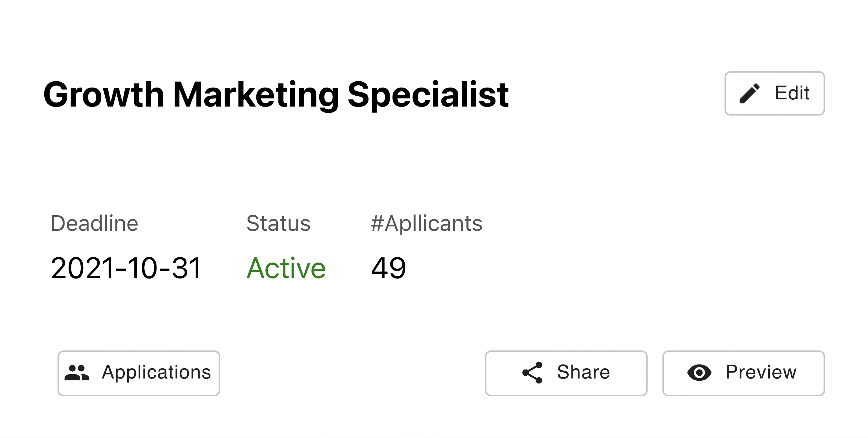This screenshot has width=868, height=438.
Task: Click the pencil icon on Edit button
Action: tap(750, 93)
